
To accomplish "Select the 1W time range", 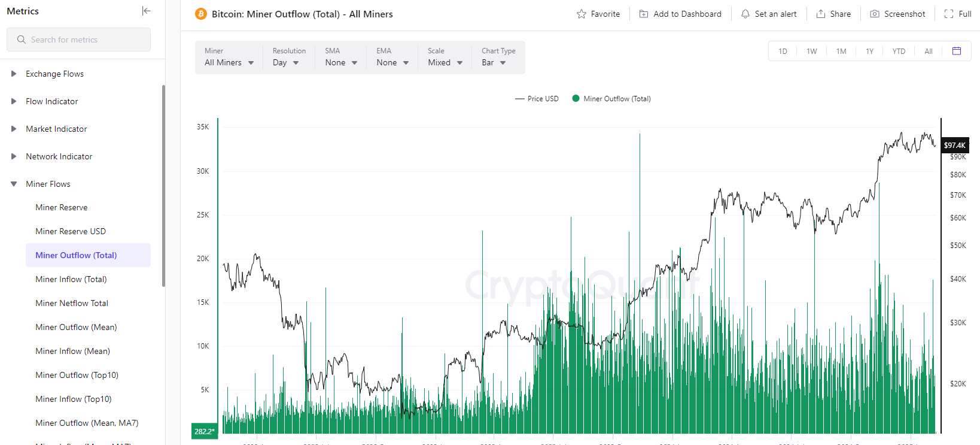I will coord(811,51).
